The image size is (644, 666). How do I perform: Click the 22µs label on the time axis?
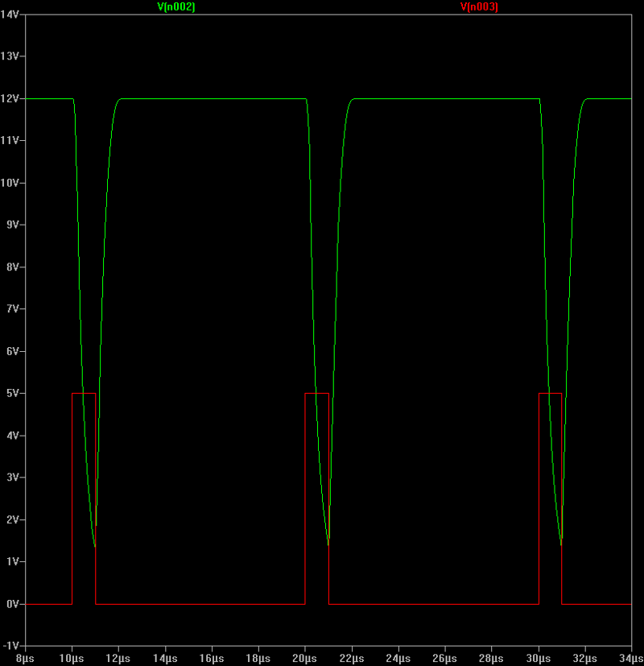[352, 659]
